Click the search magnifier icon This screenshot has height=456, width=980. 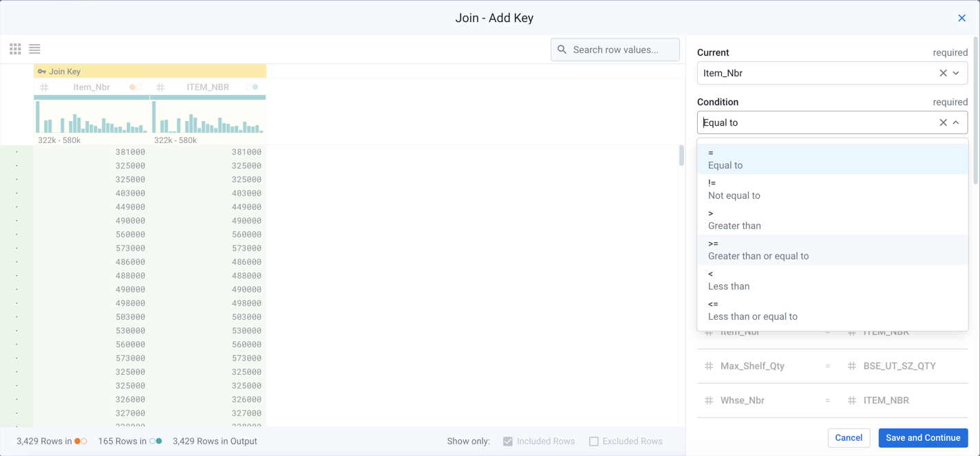pyautogui.click(x=562, y=50)
